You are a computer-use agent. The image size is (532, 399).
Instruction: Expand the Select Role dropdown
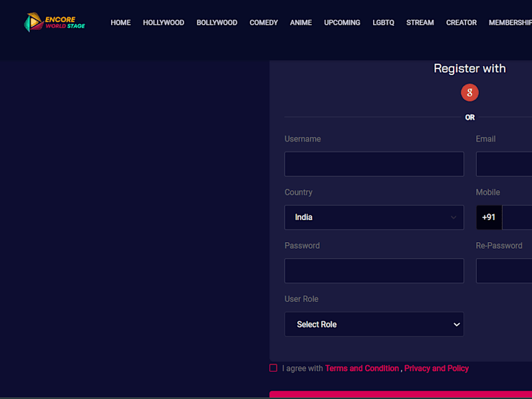[374, 325]
